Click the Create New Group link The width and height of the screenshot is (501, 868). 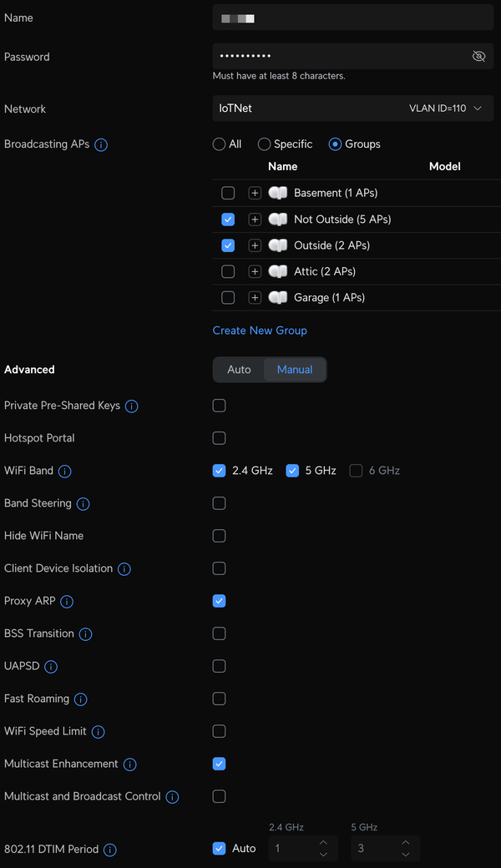pos(260,331)
